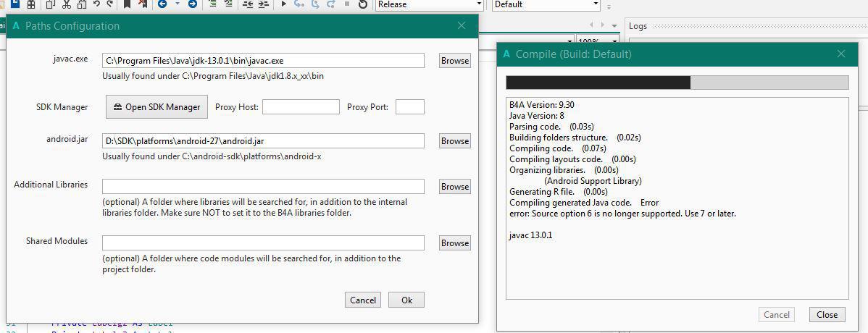The image size is (868, 333).
Task: Click the Redo arrow icon
Action: point(110,4)
